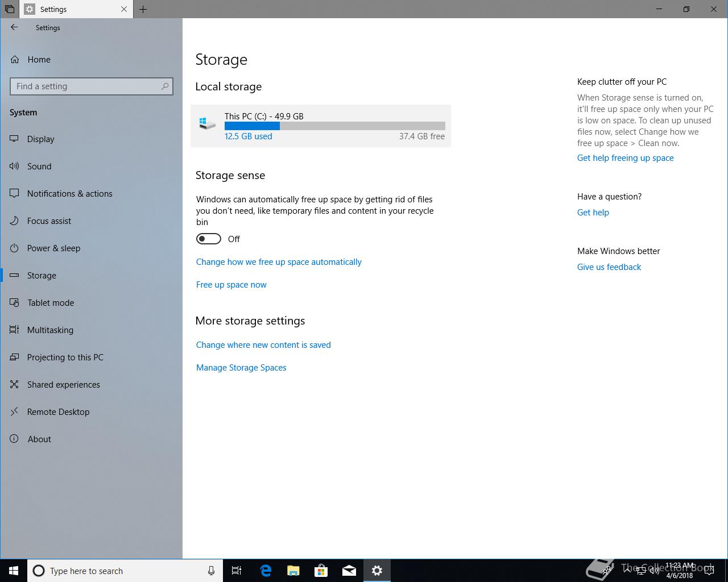
Task: Select the Settings tab in title bar
Action: click(x=76, y=9)
